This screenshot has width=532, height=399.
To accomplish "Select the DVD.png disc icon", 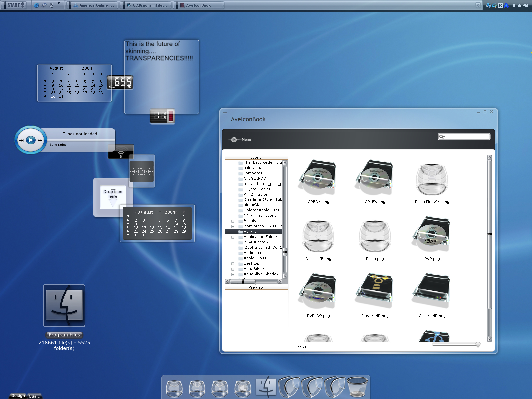I will tap(432, 234).
